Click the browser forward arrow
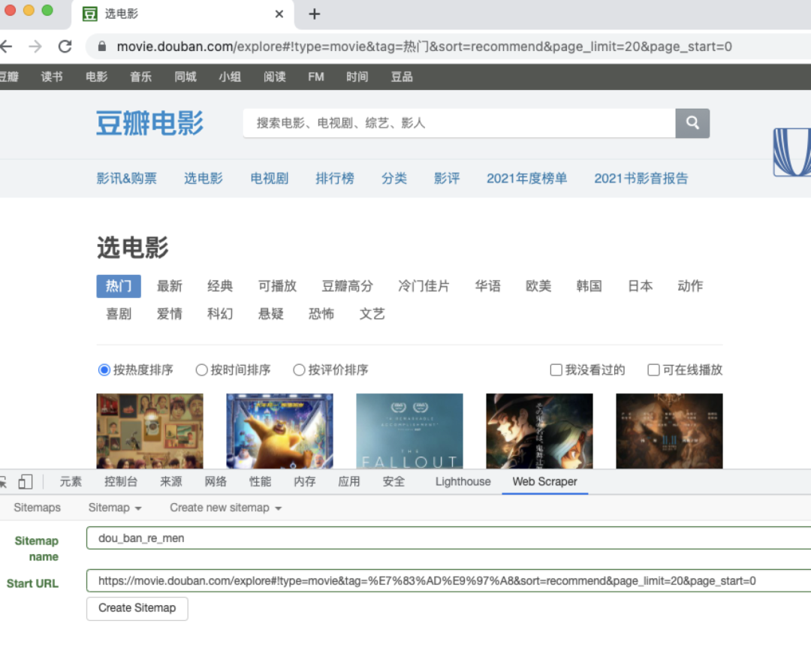This screenshot has height=672, width=811. click(35, 47)
